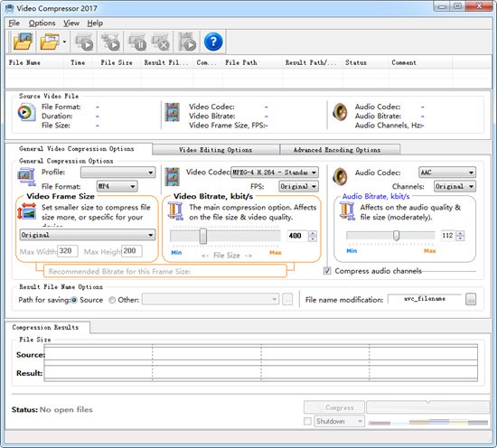Click the Video Bitrate slider handle
497x448 pixels.
pos(203,236)
